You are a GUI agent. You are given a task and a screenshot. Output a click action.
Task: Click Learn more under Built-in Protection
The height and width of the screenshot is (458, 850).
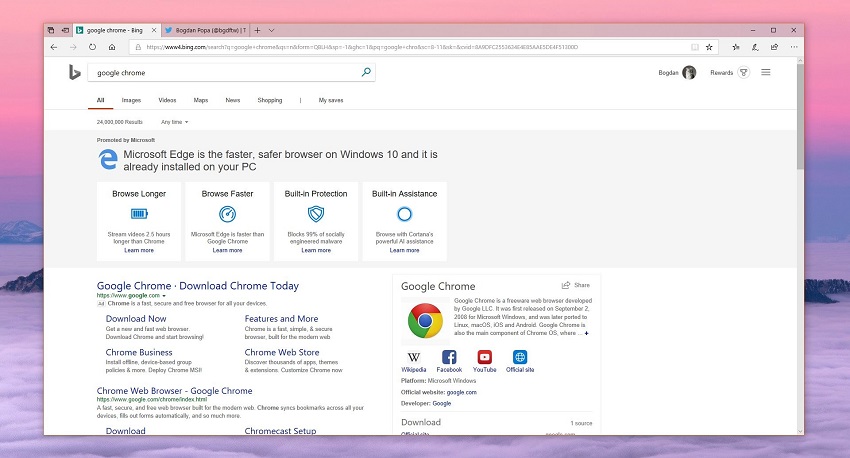[x=316, y=250]
